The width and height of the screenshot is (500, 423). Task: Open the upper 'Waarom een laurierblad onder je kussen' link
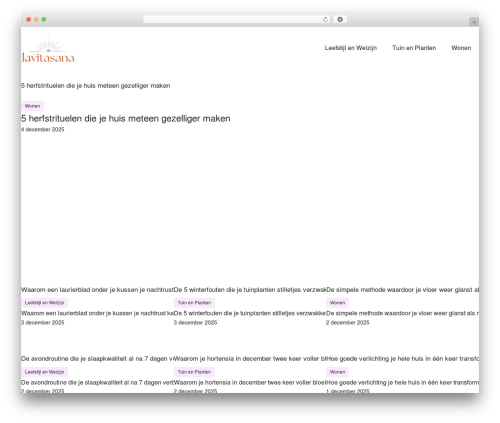(x=97, y=290)
